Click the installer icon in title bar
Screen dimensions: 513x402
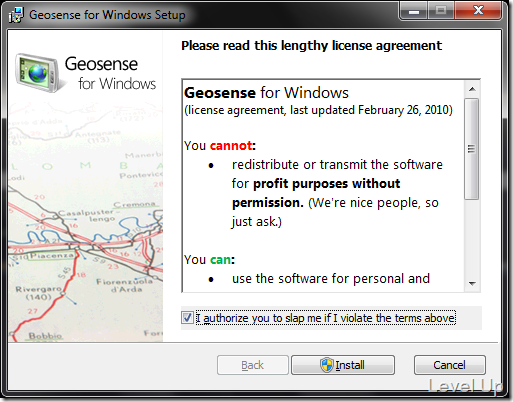point(16,15)
